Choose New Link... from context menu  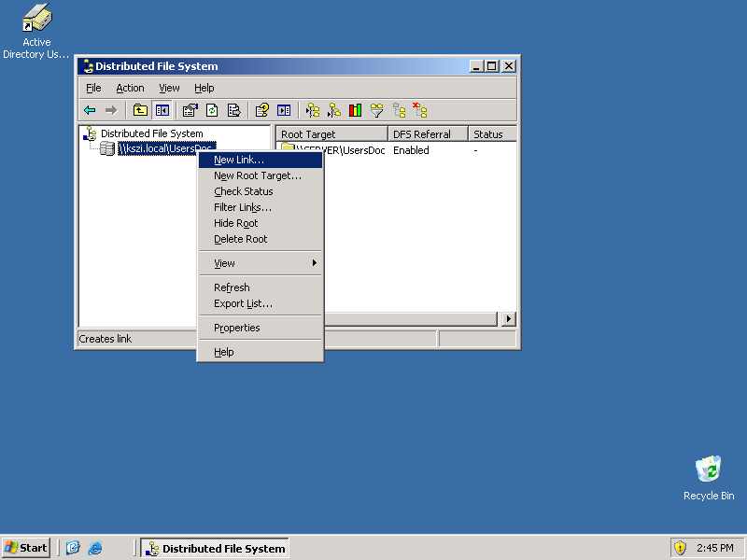point(261,160)
